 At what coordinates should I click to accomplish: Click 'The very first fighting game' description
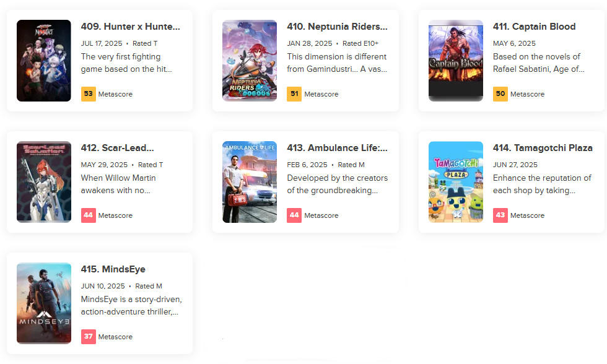point(126,63)
